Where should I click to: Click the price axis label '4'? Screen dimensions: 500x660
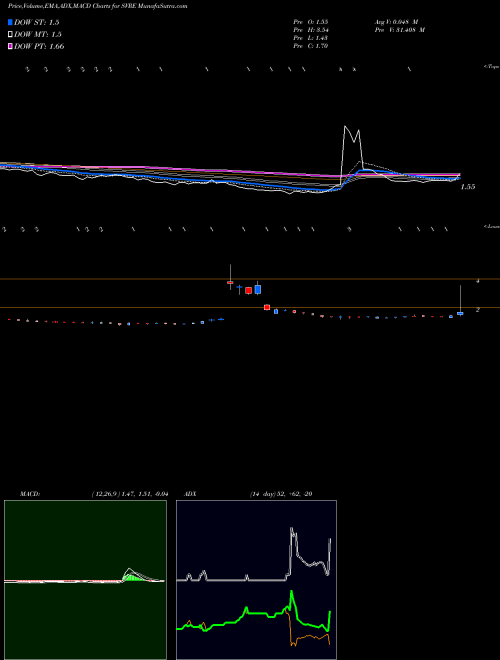coord(478,281)
